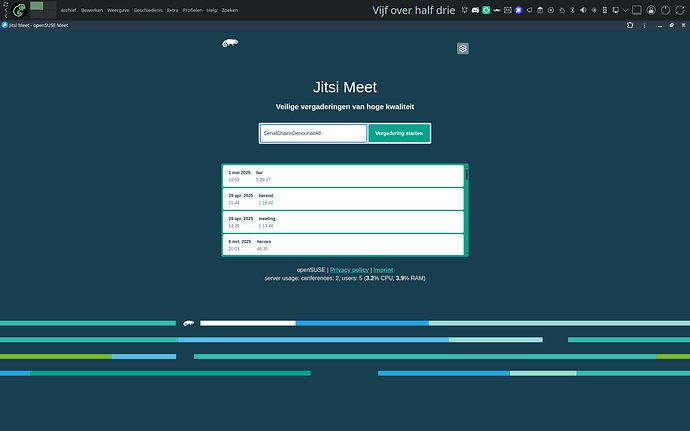Click the extensions icon in window title bar
The height and width of the screenshot is (431, 690).
point(630,26)
